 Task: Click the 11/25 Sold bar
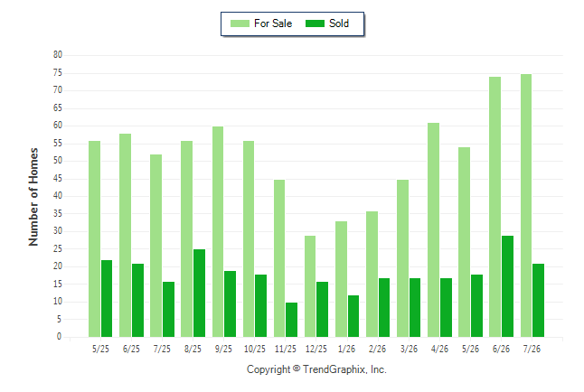[x=292, y=320]
